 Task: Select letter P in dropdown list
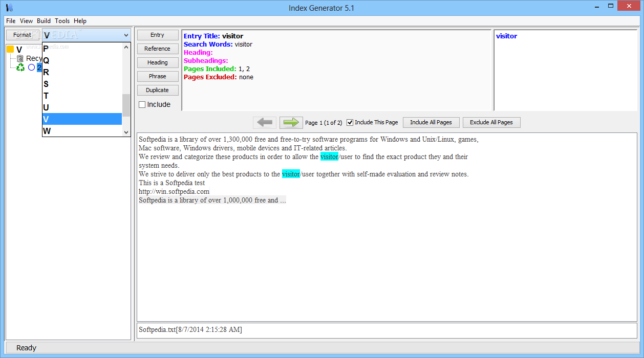(82, 49)
